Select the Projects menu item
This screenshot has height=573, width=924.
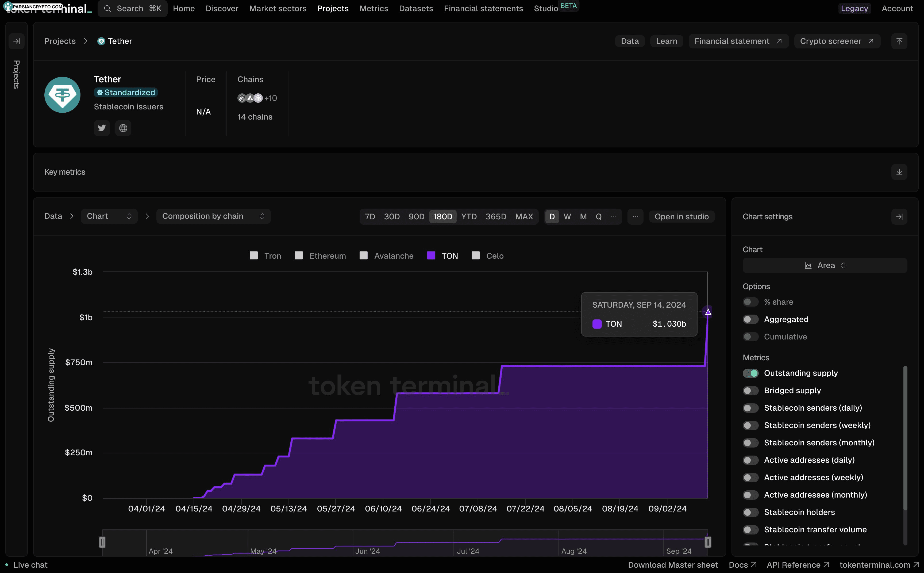[x=333, y=9]
